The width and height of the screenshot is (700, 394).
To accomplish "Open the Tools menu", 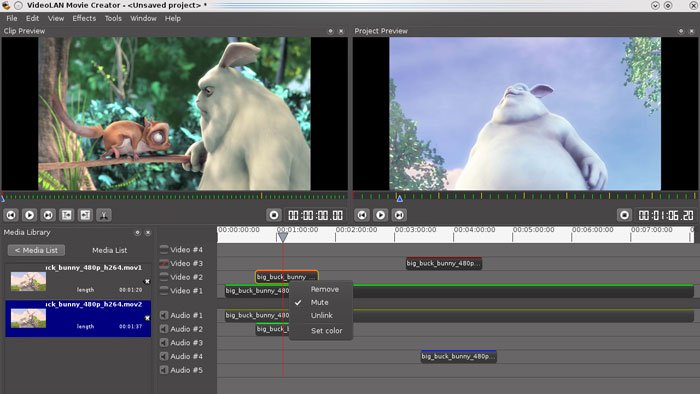I will point(113,18).
